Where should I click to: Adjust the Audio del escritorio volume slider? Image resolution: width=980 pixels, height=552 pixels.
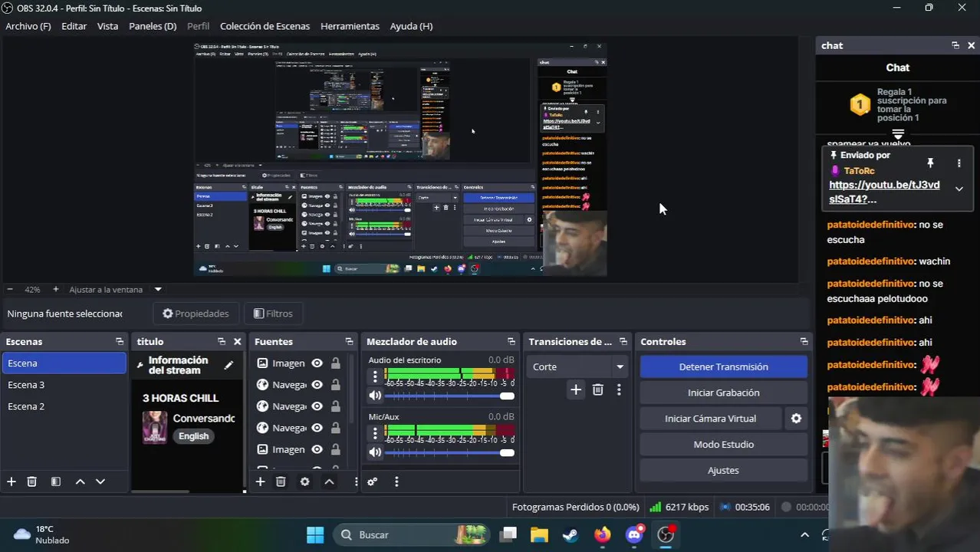coord(449,396)
